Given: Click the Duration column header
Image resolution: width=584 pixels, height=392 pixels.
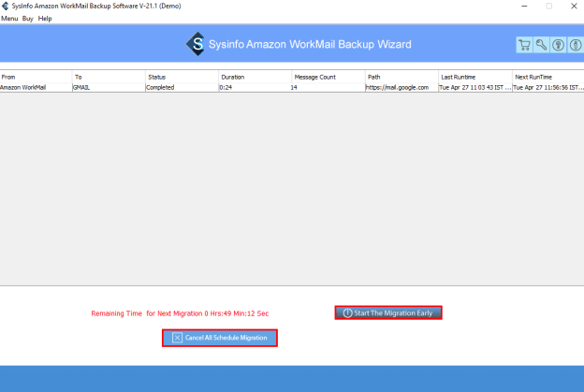Looking at the screenshot, I should click(255, 77).
